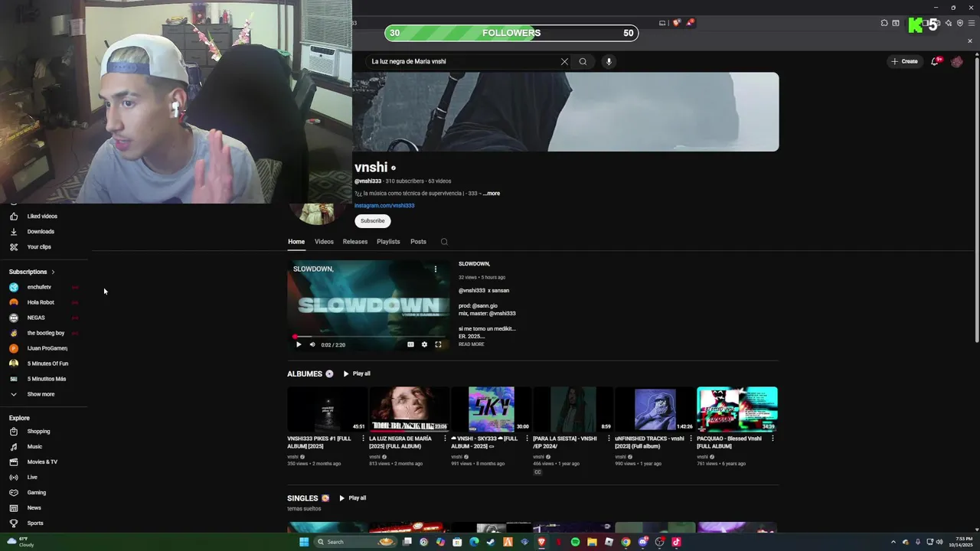Clear the YouTube search text
The image size is (980, 551).
[x=564, y=61]
